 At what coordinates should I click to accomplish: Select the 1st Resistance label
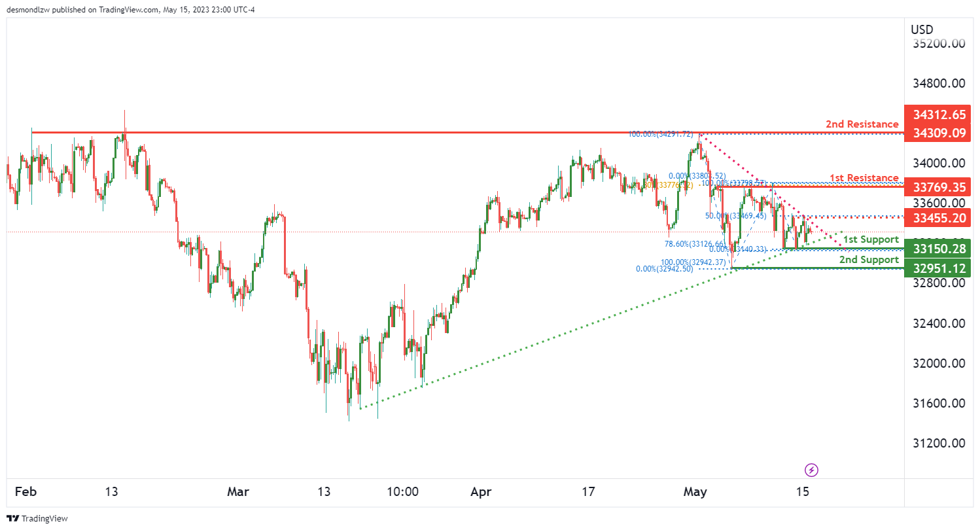coord(864,178)
